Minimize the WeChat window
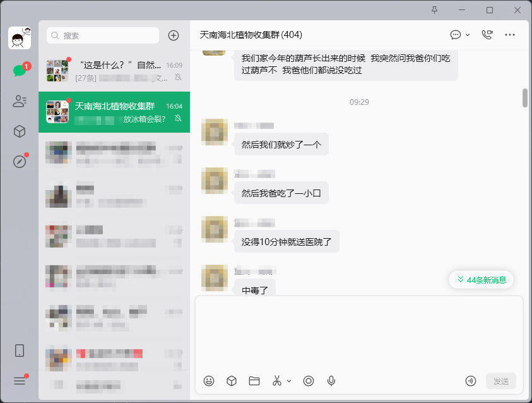Viewport: 532px width, 403px height. point(462,10)
